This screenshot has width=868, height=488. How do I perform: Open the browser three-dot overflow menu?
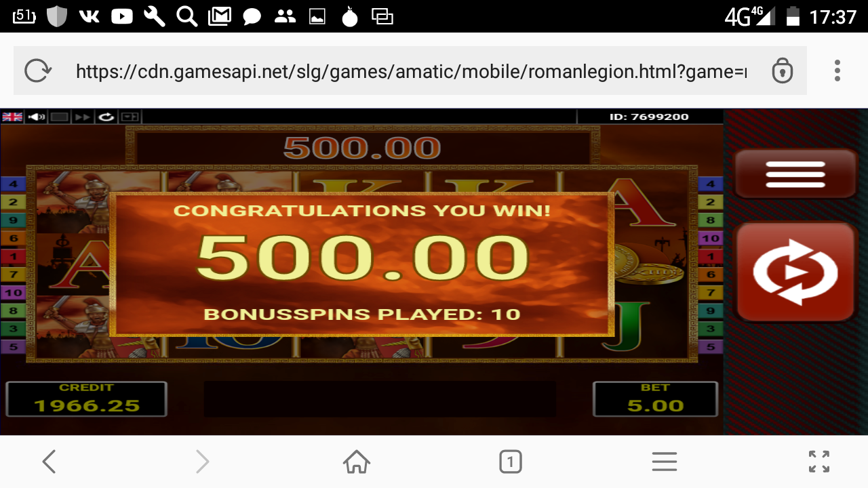point(837,70)
